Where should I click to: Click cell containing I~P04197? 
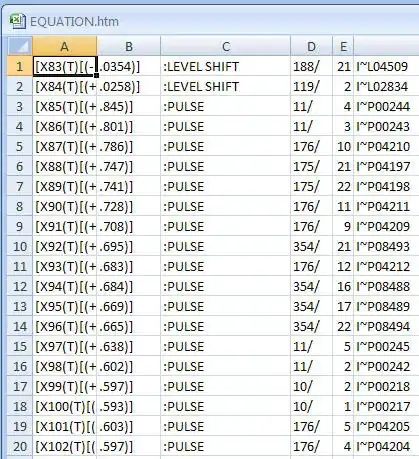(386, 166)
